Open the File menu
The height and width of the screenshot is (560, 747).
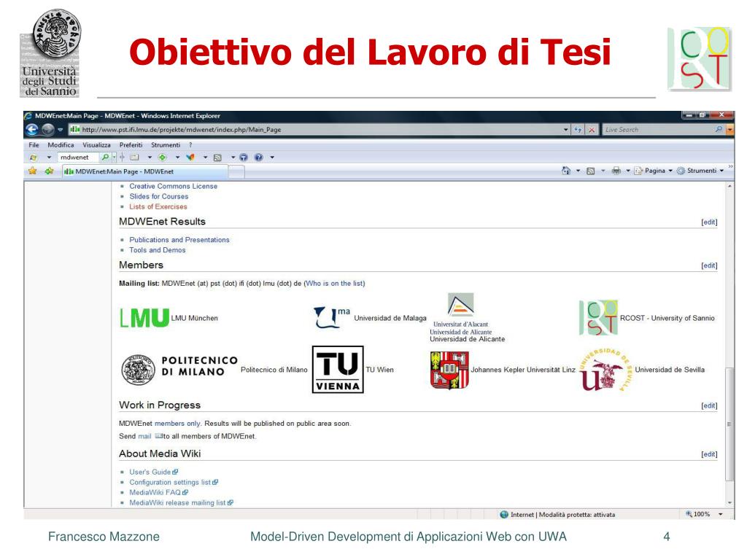pyautogui.click(x=34, y=145)
